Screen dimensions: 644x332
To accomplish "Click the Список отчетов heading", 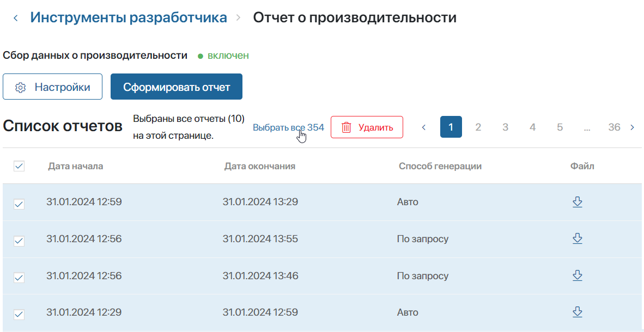I will [63, 127].
